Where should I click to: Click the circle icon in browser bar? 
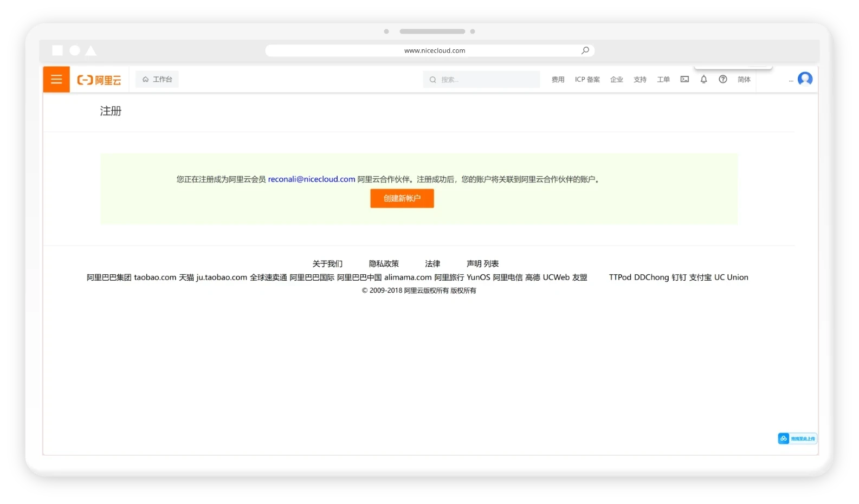pyautogui.click(x=75, y=50)
